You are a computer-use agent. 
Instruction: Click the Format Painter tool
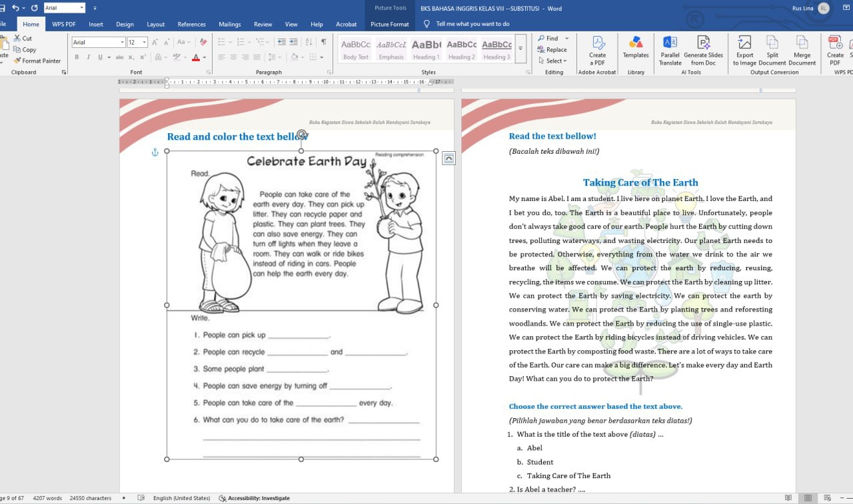pyautogui.click(x=37, y=61)
